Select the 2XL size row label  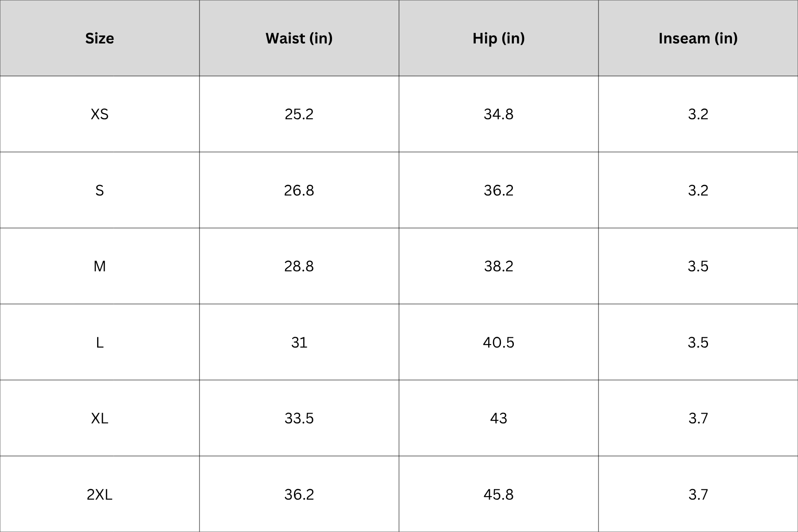click(99, 494)
